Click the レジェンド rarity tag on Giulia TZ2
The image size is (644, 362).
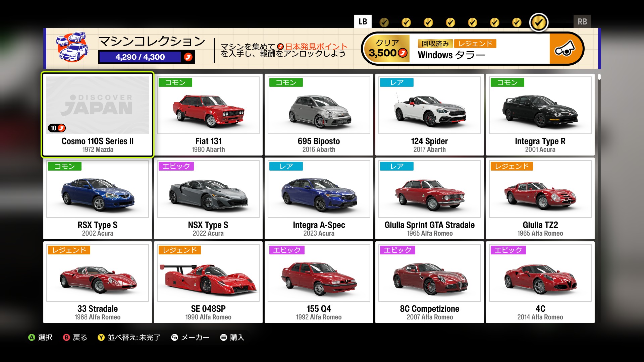[x=512, y=166]
